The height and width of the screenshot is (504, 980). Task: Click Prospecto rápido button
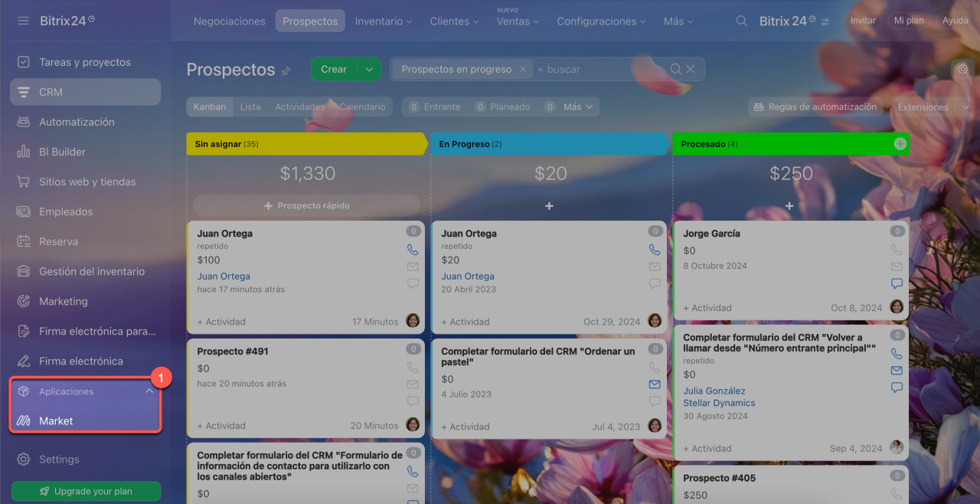pyautogui.click(x=307, y=205)
